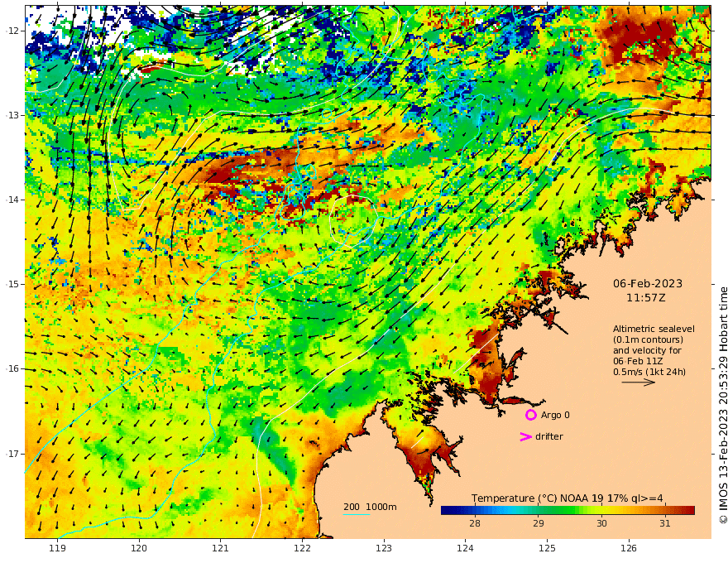Click longitude label 119
728x563 pixels.
click(x=58, y=548)
